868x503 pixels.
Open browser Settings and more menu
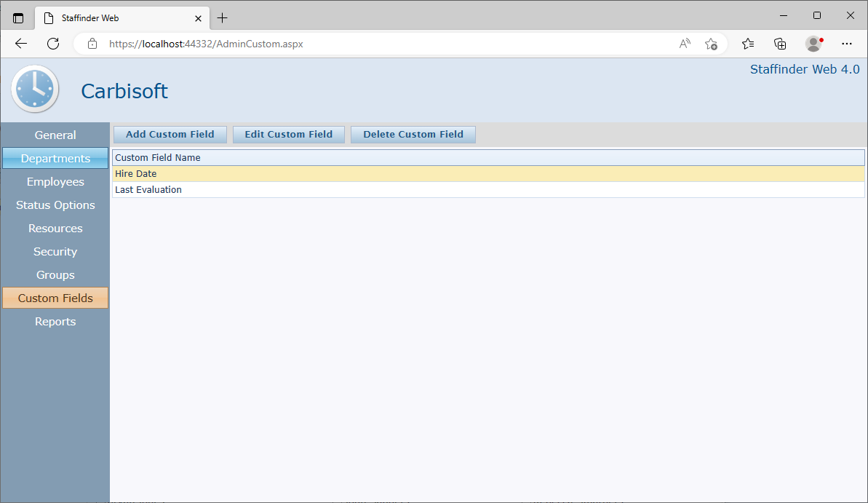pyautogui.click(x=846, y=44)
